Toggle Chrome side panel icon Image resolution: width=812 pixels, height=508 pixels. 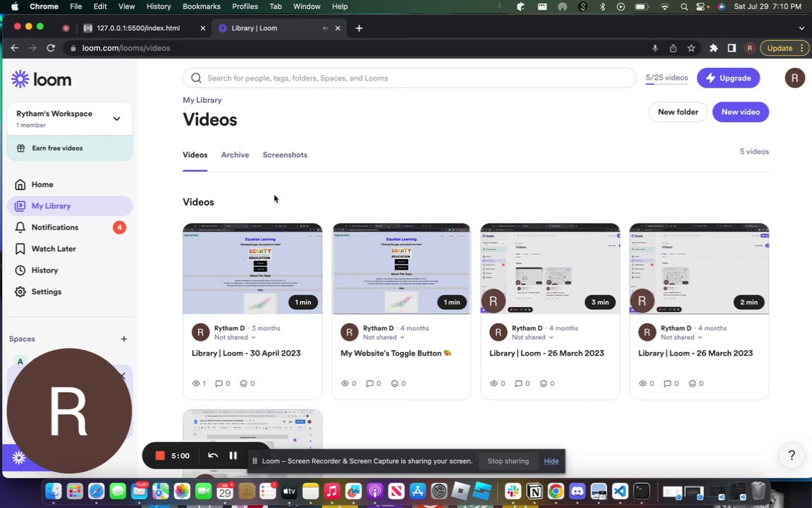click(x=732, y=48)
